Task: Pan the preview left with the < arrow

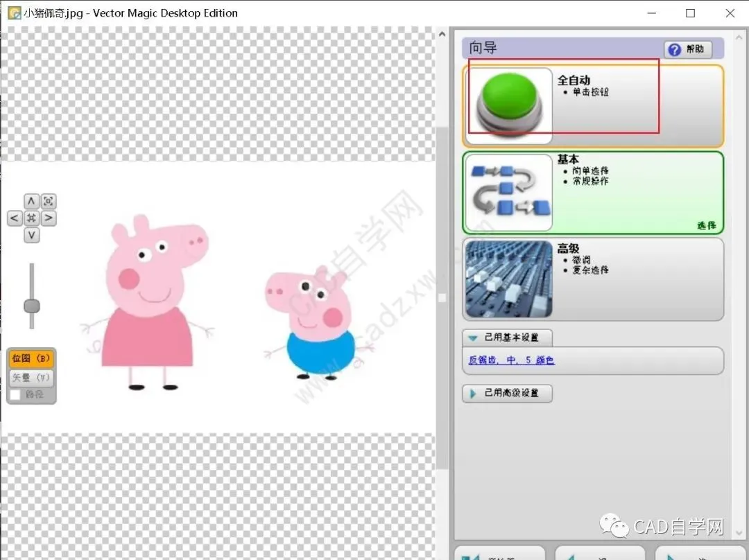Action: [x=15, y=218]
